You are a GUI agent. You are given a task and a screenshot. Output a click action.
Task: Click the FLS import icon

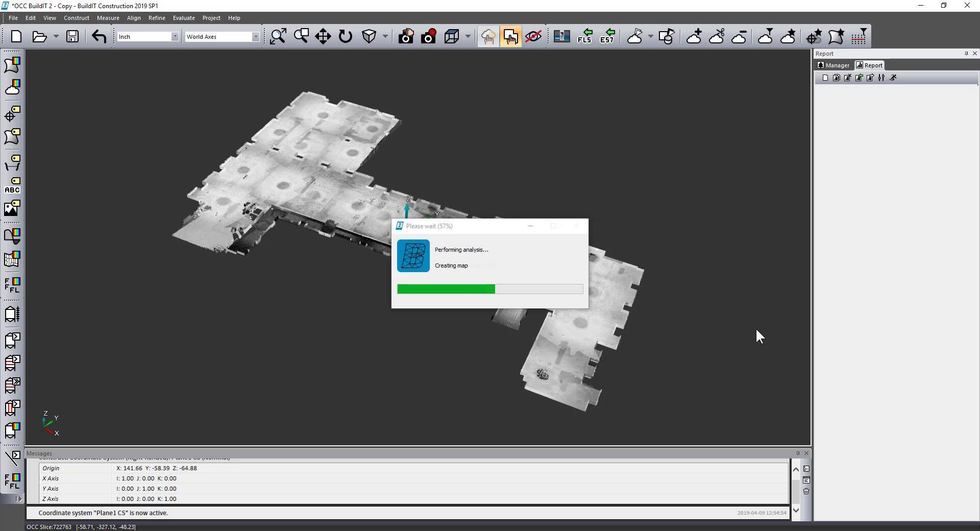(x=585, y=36)
